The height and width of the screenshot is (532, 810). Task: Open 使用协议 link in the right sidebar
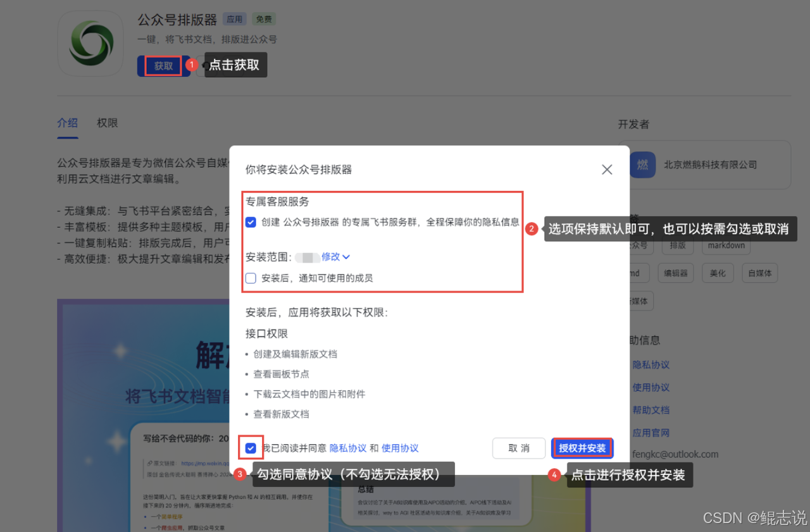[x=651, y=388]
